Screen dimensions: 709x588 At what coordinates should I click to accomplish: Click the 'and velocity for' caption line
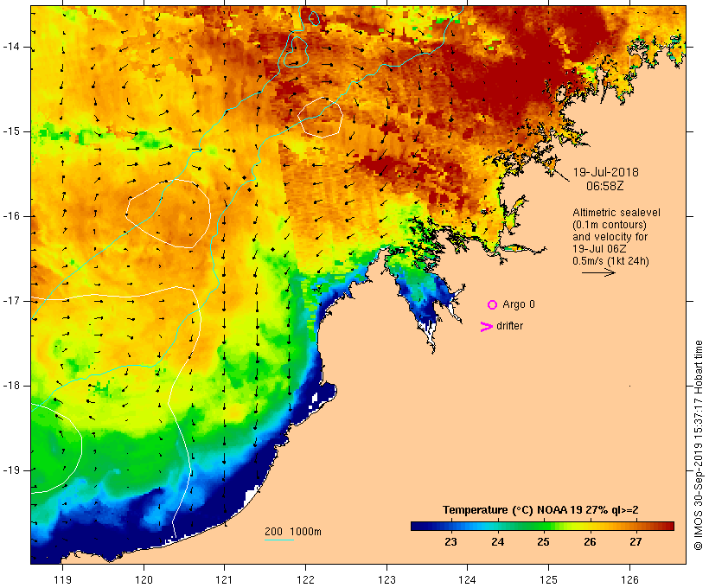point(610,237)
